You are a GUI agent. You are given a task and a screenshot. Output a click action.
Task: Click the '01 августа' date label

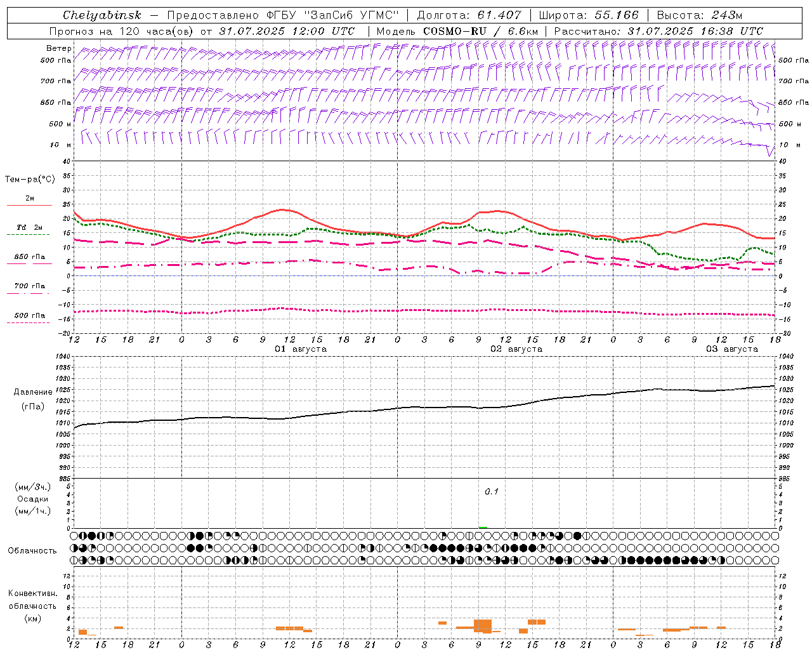tap(300, 348)
